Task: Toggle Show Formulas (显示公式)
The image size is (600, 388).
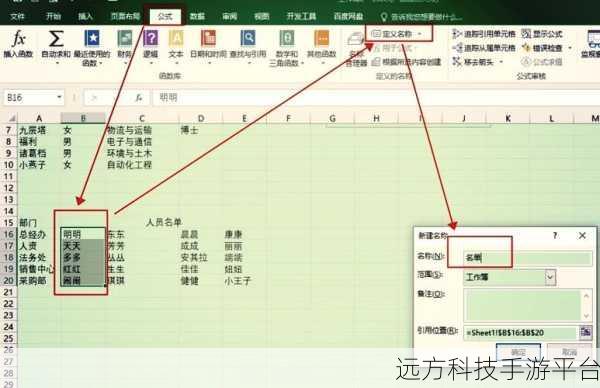Action: click(542, 34)
